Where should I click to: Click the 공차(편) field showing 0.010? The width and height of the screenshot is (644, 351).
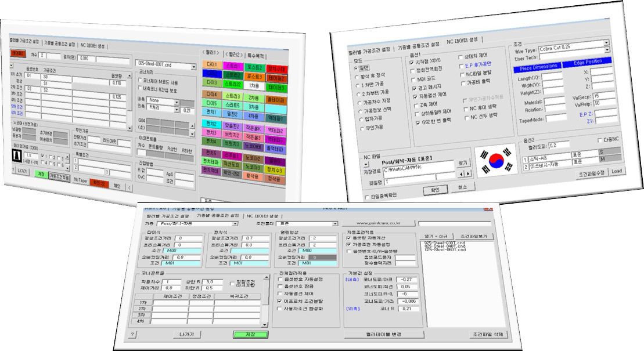(87, 58)
